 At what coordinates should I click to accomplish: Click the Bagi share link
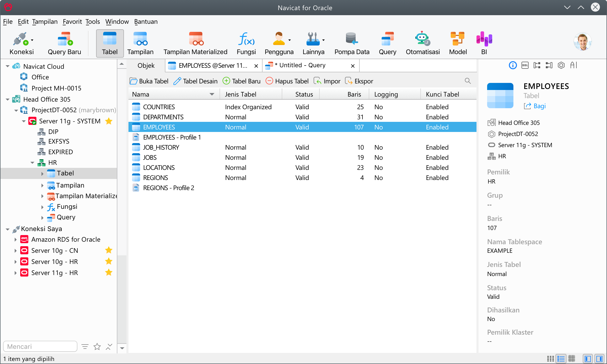click(535, 106)
